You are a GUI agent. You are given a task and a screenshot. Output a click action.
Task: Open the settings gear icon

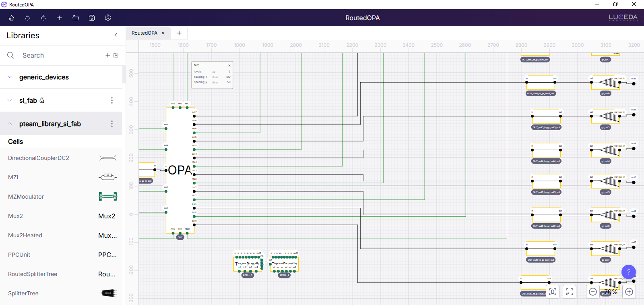[x=108, y=18]
